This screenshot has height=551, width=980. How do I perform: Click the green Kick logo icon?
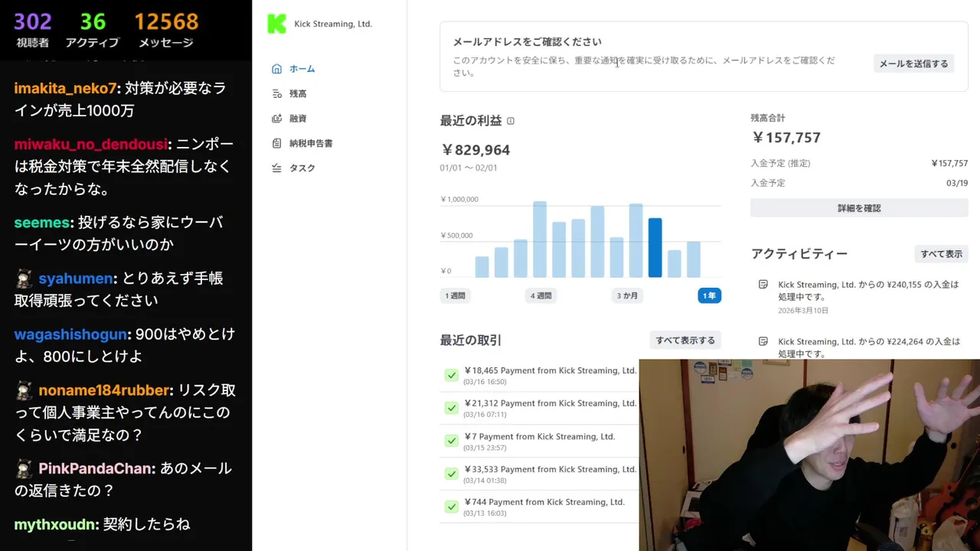pos(276,24)
